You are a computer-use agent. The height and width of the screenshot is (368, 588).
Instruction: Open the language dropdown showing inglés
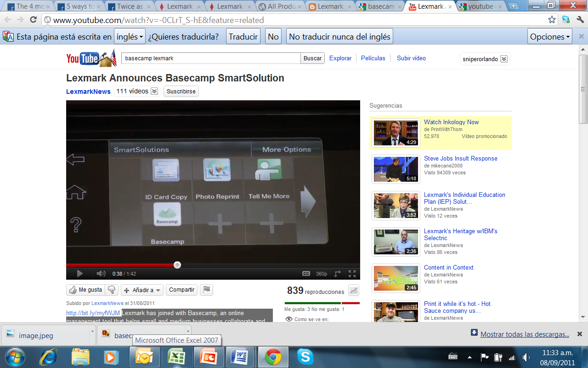(129, 37)
